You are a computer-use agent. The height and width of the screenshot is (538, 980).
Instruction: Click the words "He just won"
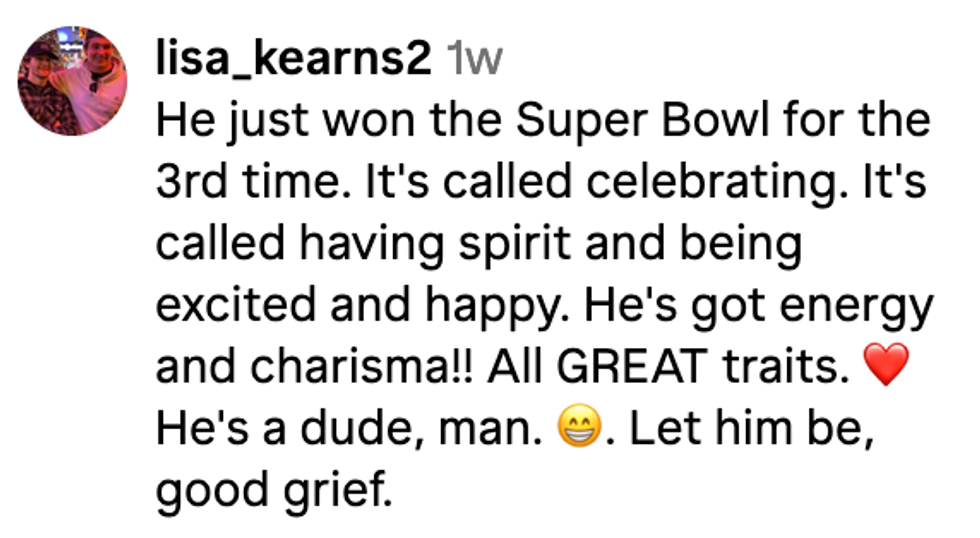[x=270, y=123]
